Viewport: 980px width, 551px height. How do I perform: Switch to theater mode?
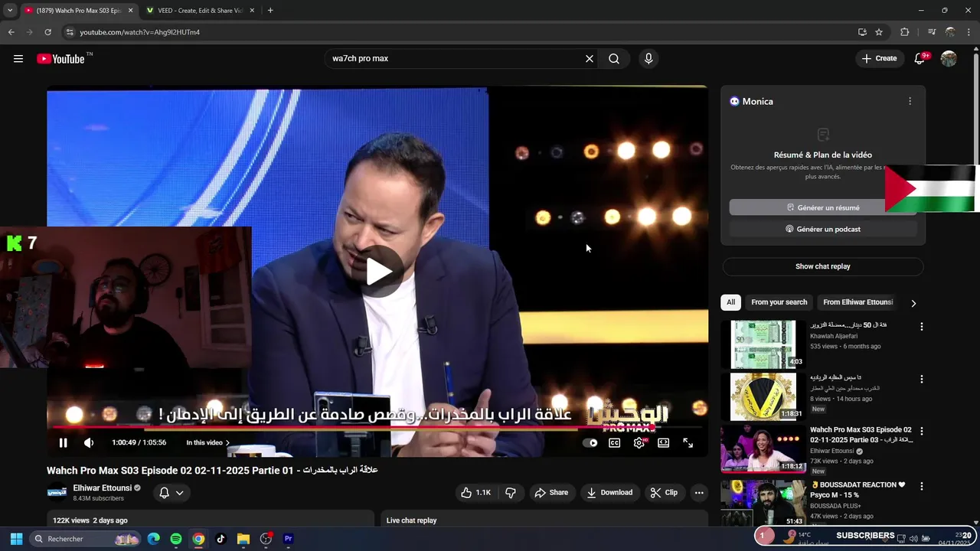point(663,442)
